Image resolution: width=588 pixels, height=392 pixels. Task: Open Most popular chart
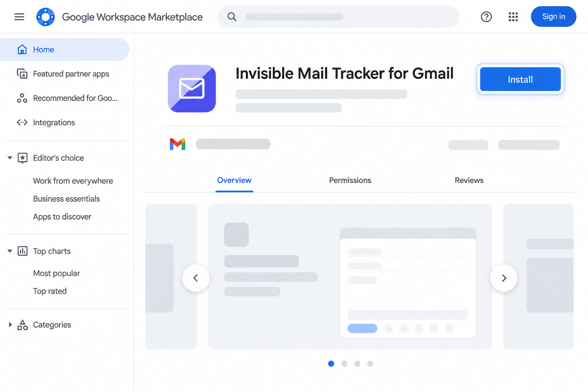pyautogui.click(x=56, y=273)
